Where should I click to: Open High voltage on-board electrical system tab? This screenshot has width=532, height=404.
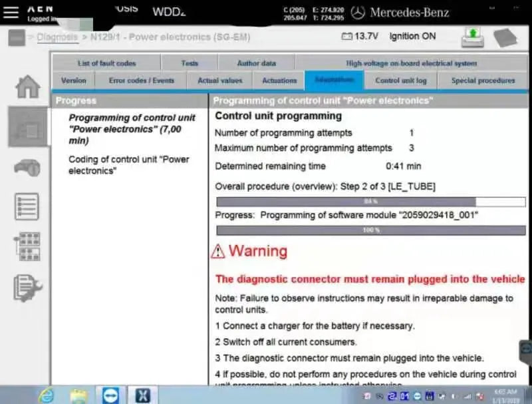tap(411, 63)
